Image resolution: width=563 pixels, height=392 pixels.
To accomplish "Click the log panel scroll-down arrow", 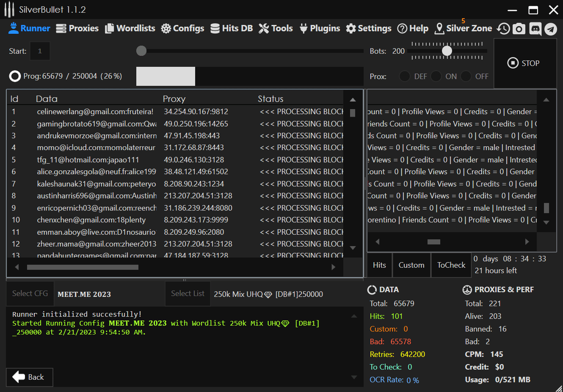I will 354,377.
